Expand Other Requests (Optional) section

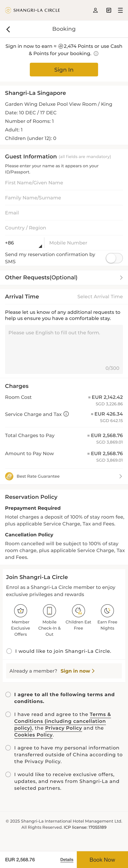pyautogui.click(x=64, y=278)
